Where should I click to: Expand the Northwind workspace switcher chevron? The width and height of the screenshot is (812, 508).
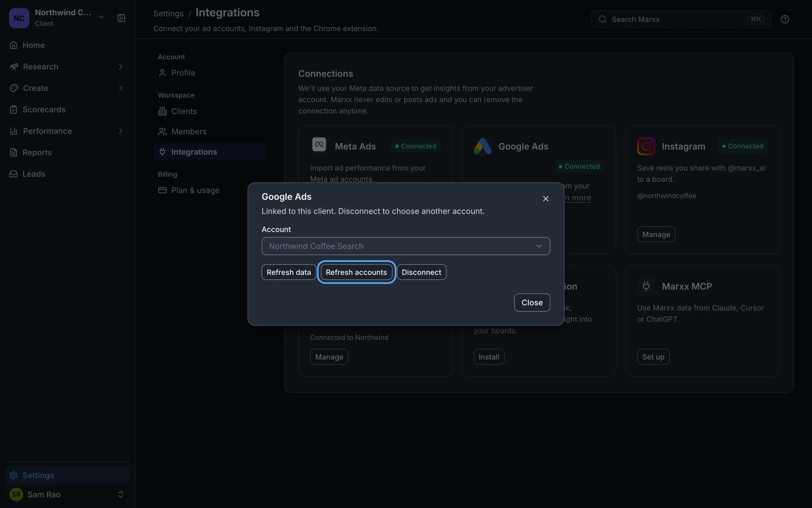point(101,17)
